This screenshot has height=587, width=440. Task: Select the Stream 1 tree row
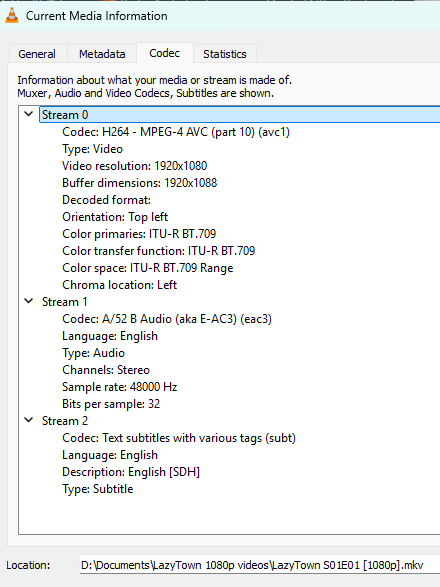pyautogui.click(x=64, y=302)
